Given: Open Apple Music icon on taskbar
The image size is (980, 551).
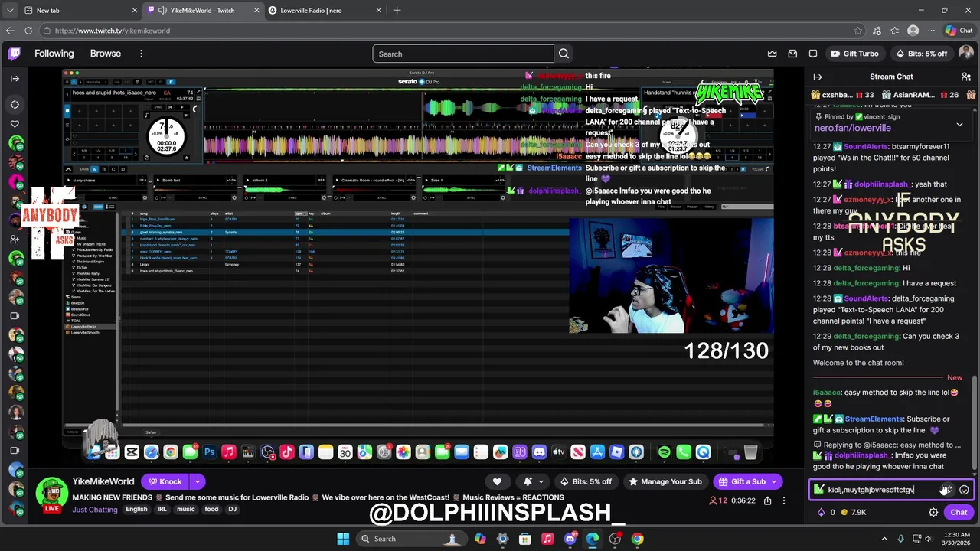Looking at the screenshot, I should 547,539.
